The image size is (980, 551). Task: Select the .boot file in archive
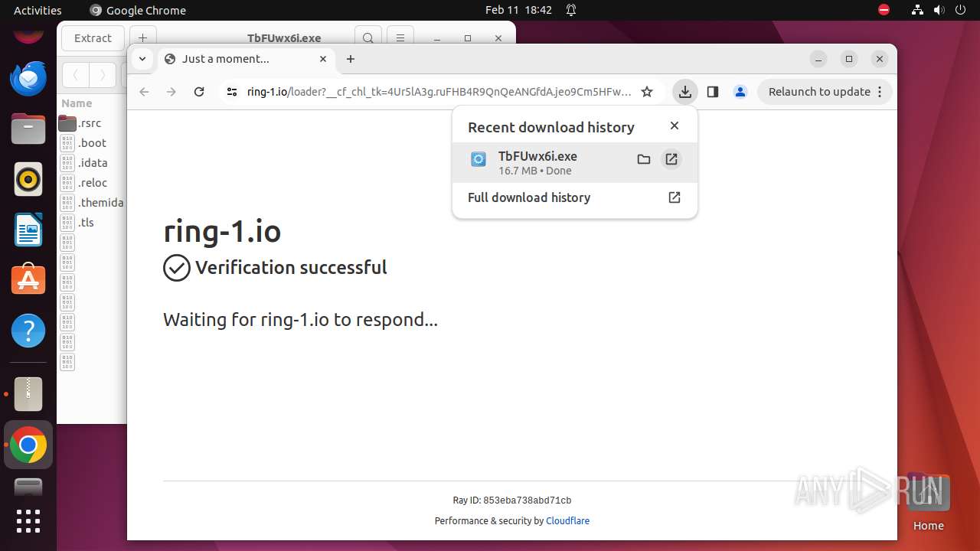(x=92, y=143)
